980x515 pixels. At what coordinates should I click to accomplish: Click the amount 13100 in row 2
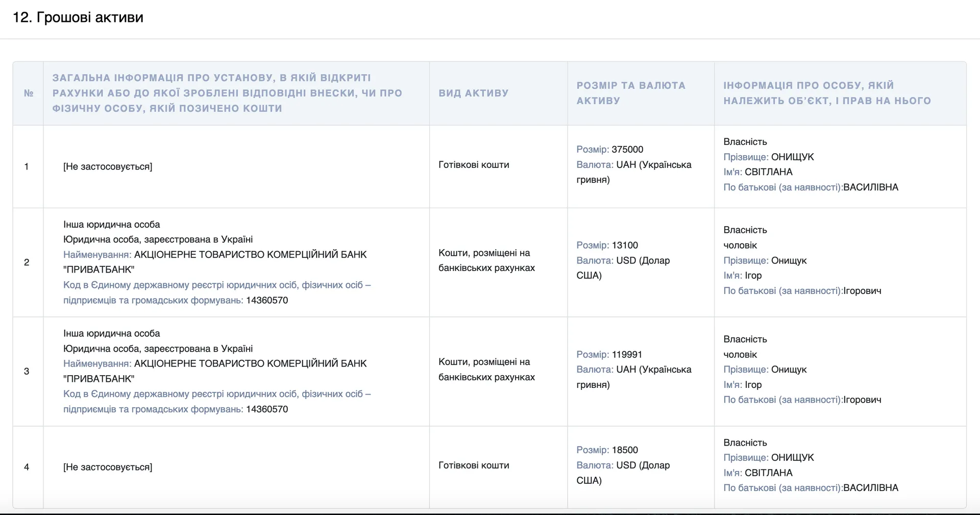(x=625, y=246)
